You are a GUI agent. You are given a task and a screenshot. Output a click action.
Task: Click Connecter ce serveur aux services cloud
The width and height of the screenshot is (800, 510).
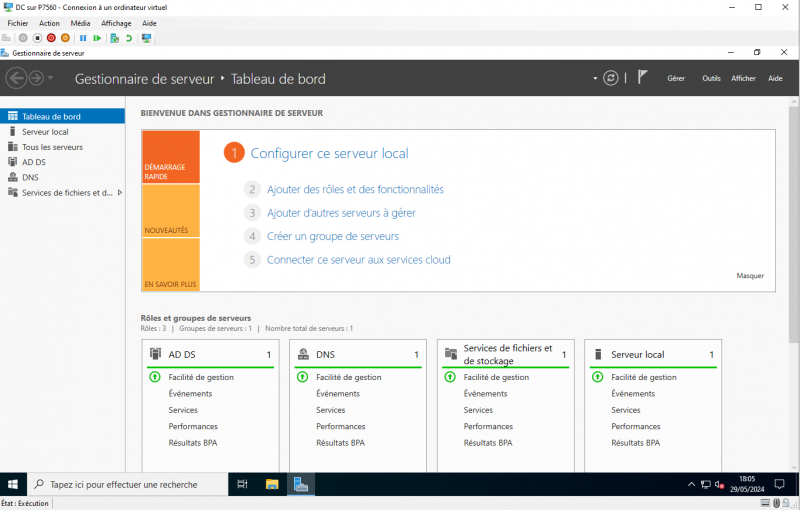coord(359,260)
